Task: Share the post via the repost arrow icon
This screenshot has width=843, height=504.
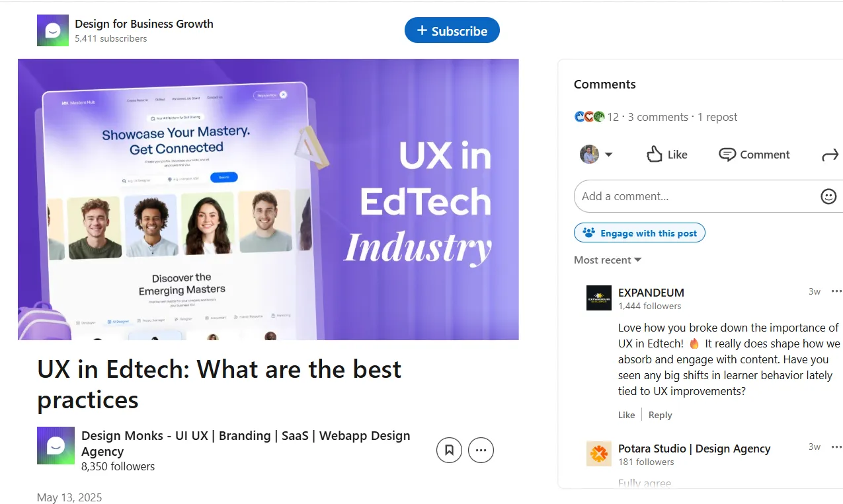Action: 830,154
